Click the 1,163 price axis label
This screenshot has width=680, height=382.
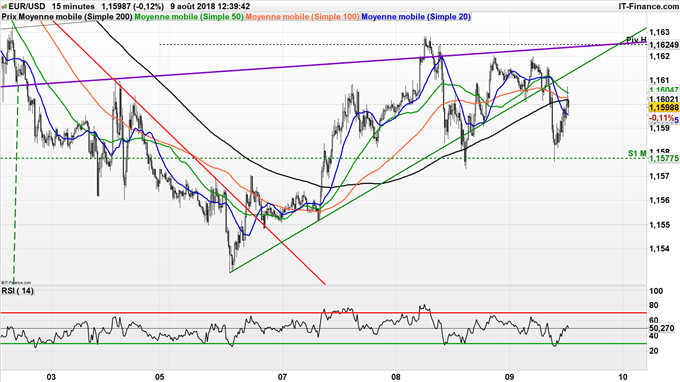click(x=660, y=32)
